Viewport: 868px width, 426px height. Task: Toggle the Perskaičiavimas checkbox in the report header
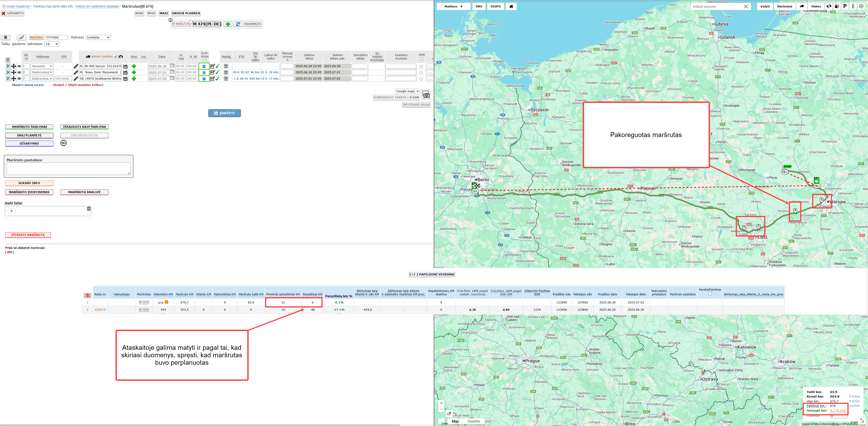click(710, 293)
